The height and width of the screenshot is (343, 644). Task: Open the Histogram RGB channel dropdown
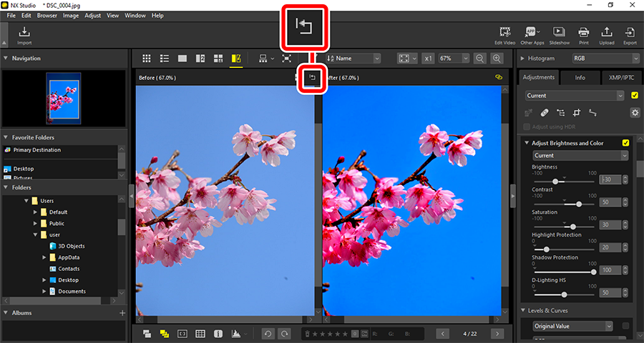click(605, 59)
